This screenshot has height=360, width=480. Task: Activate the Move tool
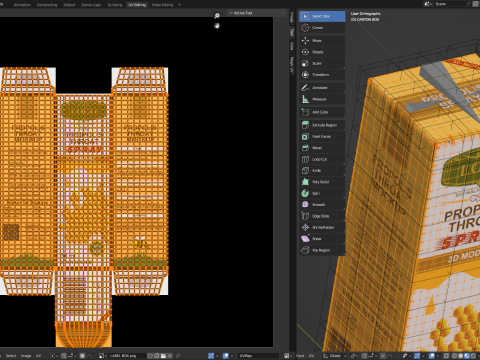322,40
